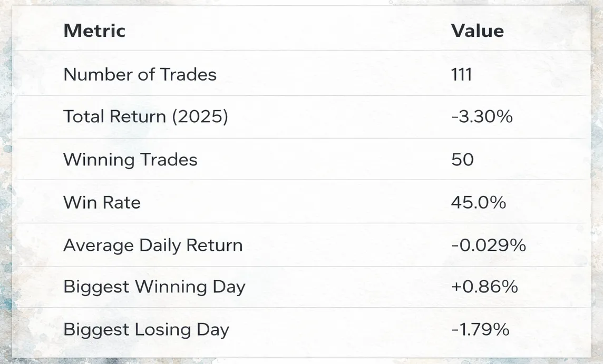Click the word Losing in Biggest Losing Day
Image resolution: width=603 pixels, height=364 pixels.
[x=163, y=330]
